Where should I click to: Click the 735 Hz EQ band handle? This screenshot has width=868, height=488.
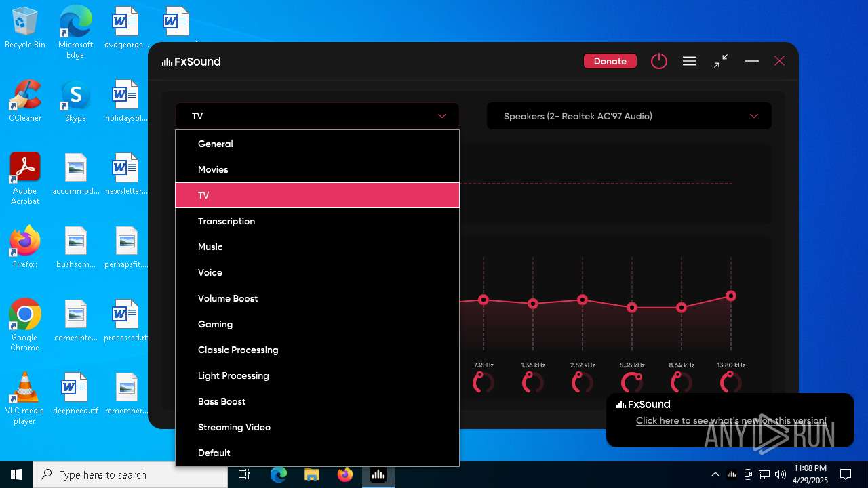click(484, 300)
